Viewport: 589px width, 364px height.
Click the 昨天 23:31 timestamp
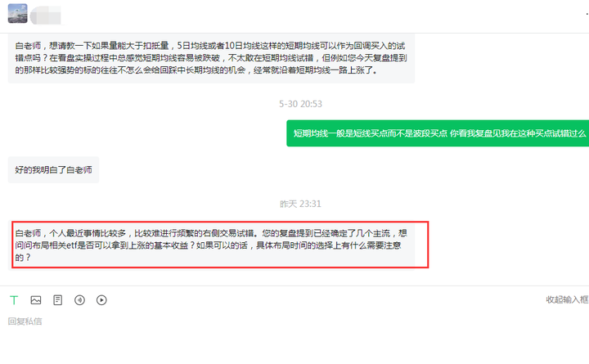[300, 204]
